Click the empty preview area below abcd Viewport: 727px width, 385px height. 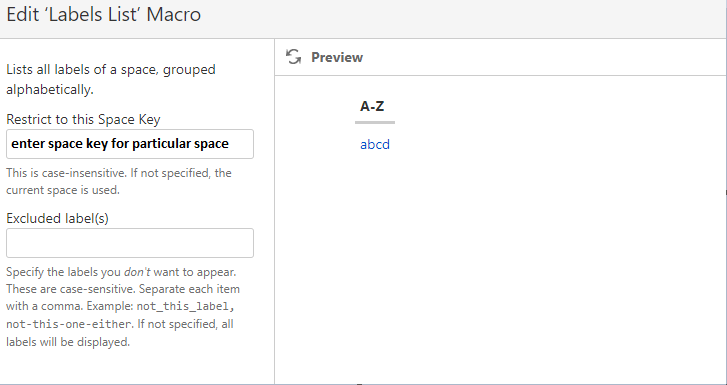[501, 269]
